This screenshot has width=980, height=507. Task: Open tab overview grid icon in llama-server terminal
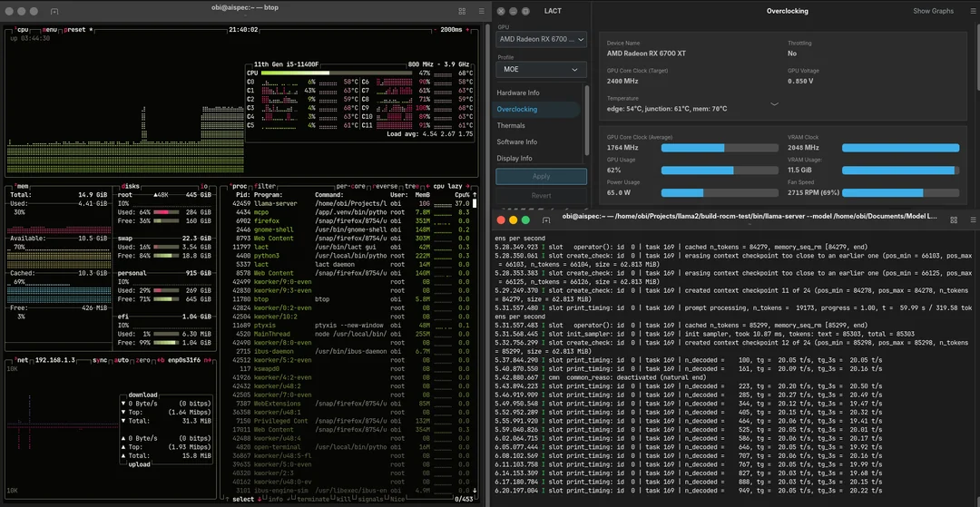click(954, 219)
